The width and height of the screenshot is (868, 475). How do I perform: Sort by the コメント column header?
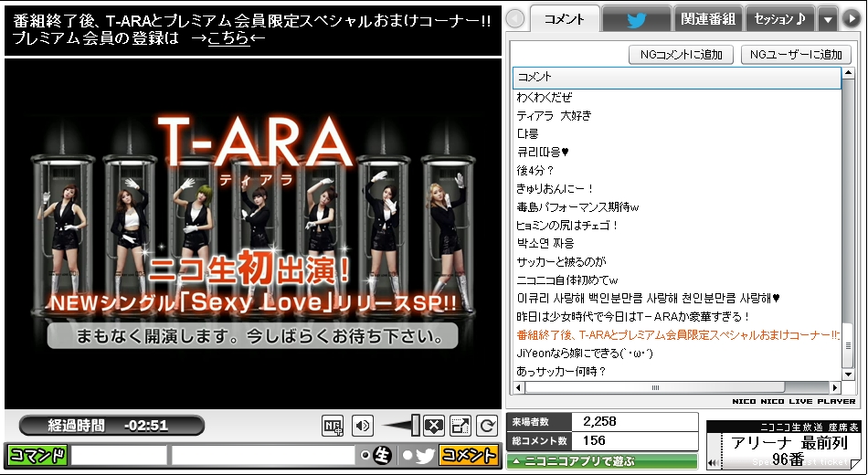(x=676, y=77)
